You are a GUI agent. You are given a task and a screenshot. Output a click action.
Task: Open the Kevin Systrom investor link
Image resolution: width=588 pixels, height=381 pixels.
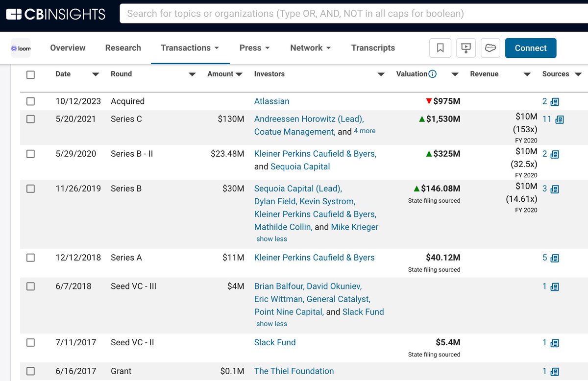point(327,201)
